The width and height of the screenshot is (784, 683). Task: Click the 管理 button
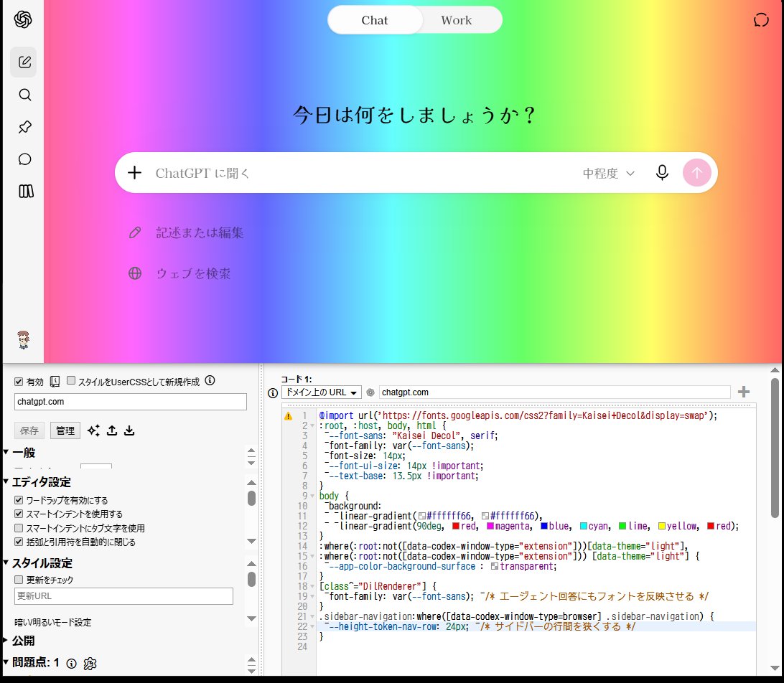(65, 430)
